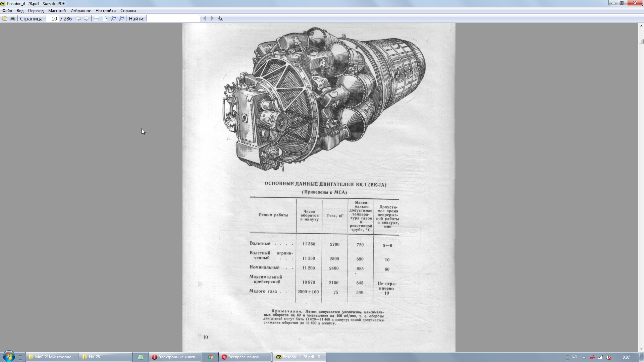
Task: Find previous search result arrow
Action: tap(204, 18)
